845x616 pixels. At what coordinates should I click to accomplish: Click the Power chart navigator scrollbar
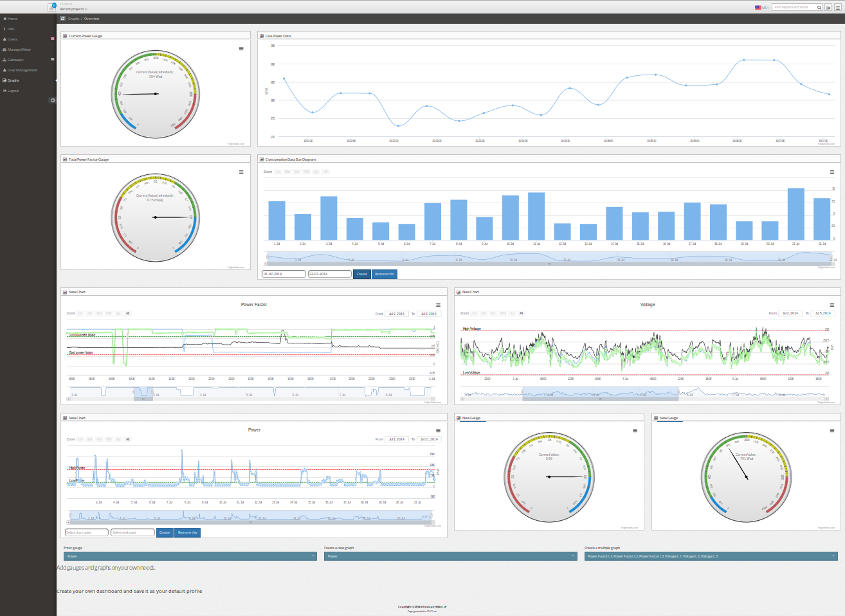[x=250, y=523]
